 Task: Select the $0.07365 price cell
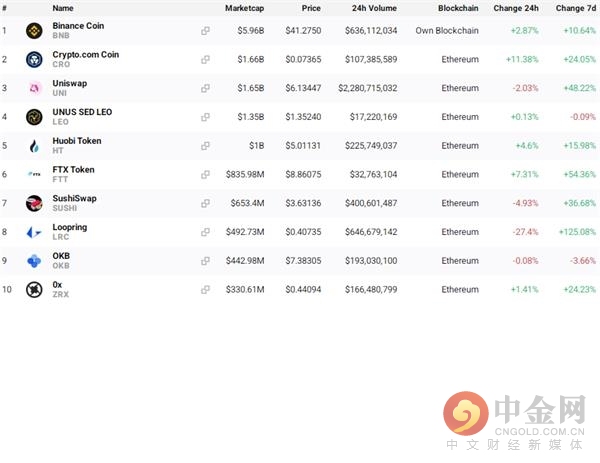[303, 59]
